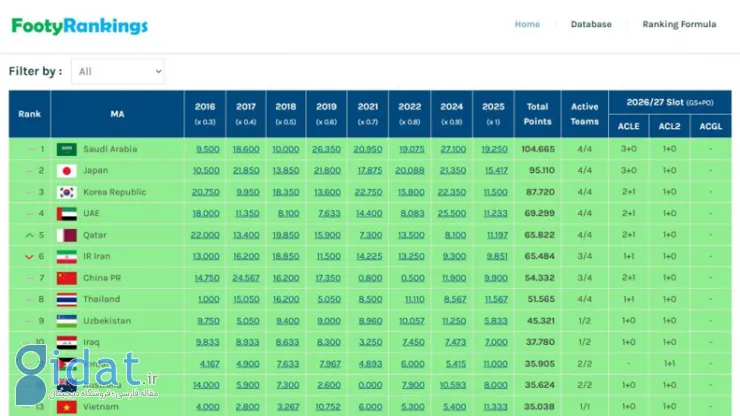Open the Home menu item

pos(527,24)
